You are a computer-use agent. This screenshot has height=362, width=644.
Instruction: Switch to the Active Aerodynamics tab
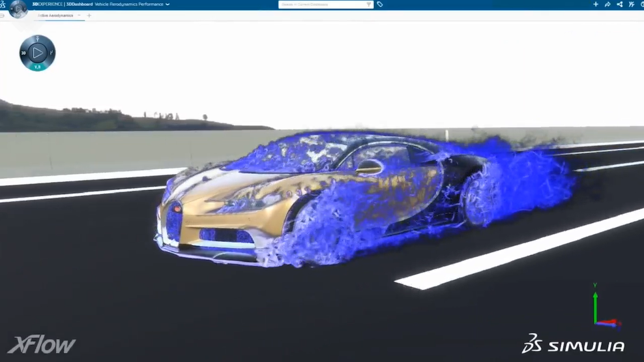[x=55, y=15]
